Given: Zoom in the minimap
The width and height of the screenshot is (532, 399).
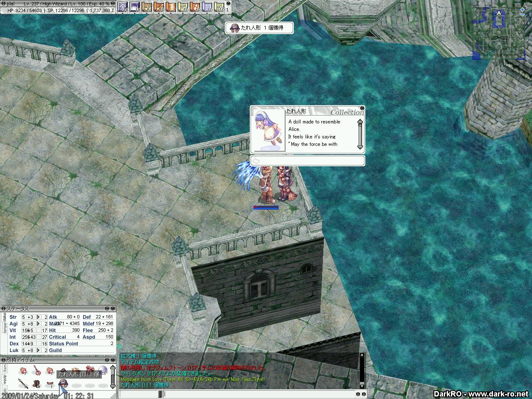Looking at the screenshot, I should [522, 10].
